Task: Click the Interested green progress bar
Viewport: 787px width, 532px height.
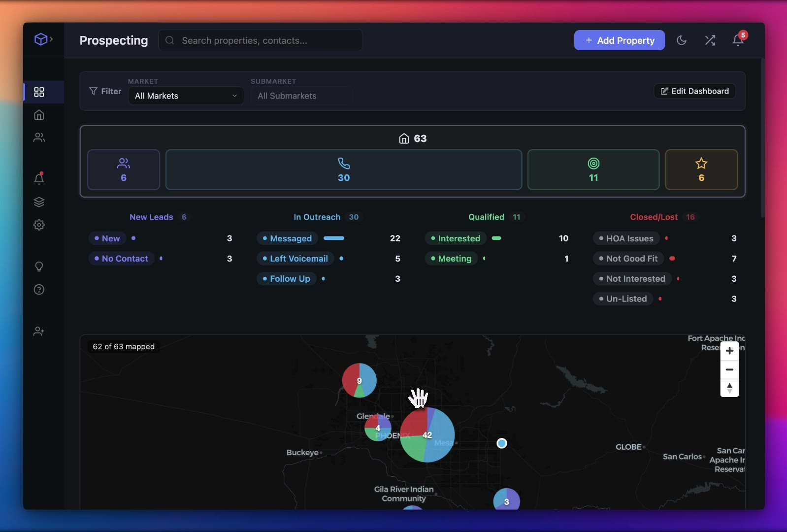Action: (496, 238)
